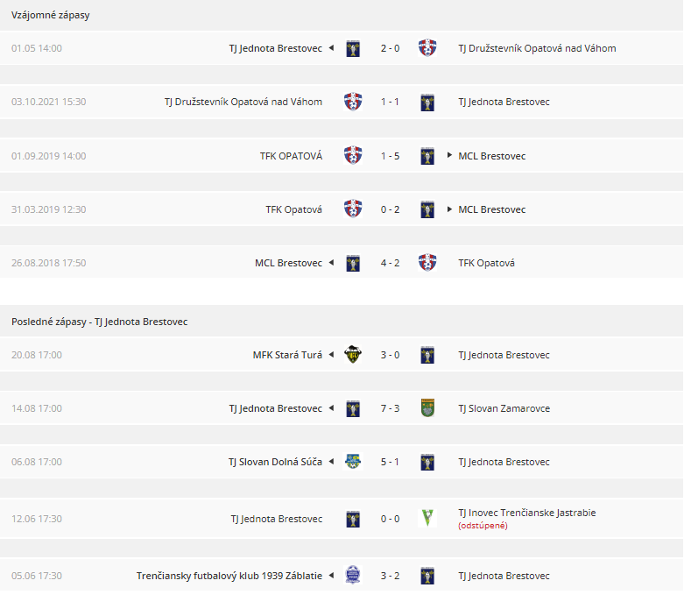Open TJ Inovec Trenčianske Jastrabie team link
Image resolution: width=684 pixels, height=616 pixels.
[x=527, y=513]
